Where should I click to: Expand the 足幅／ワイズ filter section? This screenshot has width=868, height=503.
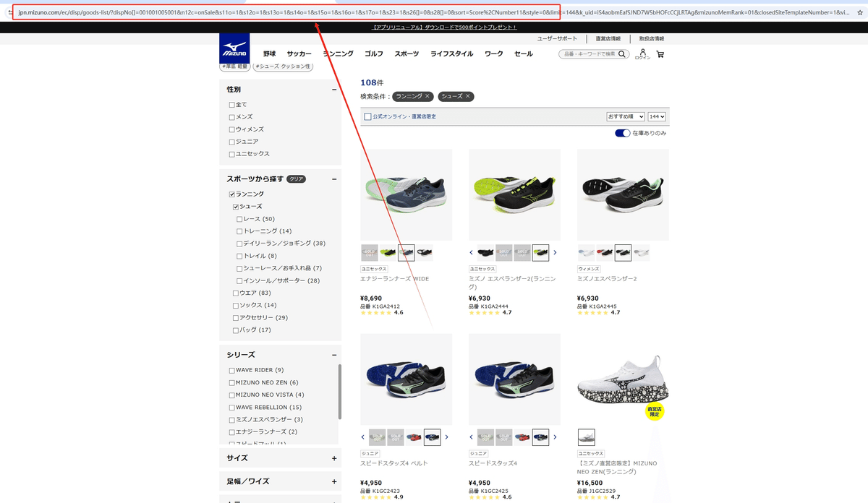pos(334,481)
